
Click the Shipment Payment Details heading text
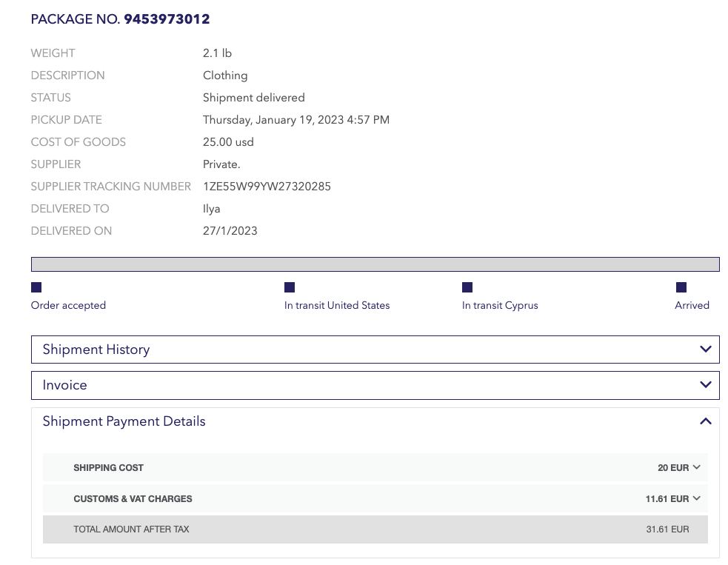click(x=124, y=421)
